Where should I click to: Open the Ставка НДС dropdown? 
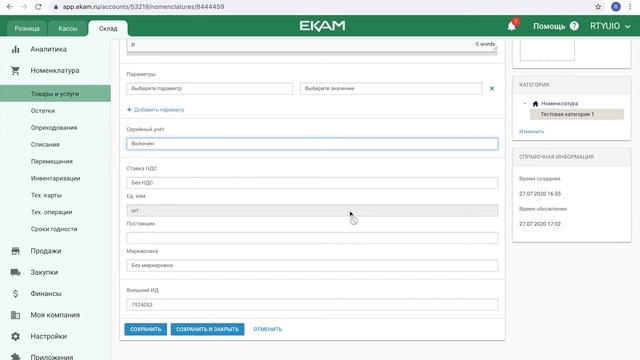coord(312,183)
